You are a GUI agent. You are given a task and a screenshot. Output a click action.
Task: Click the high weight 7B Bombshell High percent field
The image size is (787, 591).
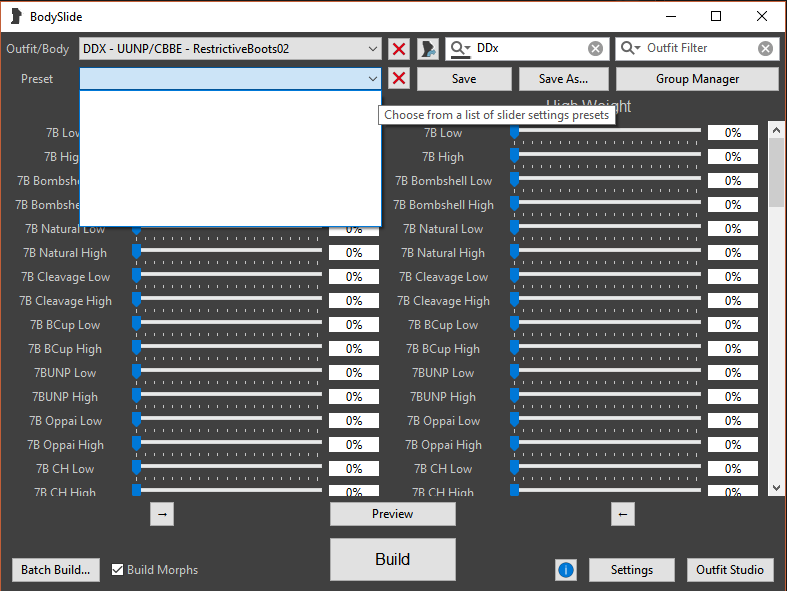click(733, 205)
